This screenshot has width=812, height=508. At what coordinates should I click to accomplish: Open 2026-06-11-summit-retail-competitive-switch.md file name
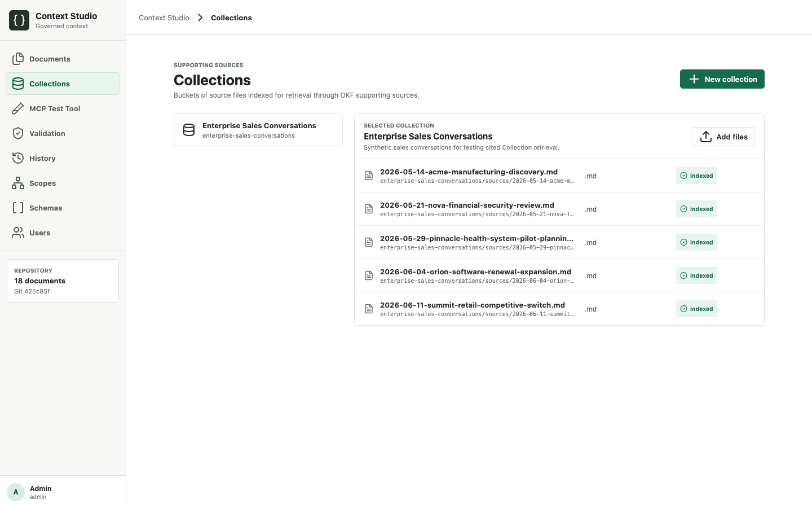[473, 305]
